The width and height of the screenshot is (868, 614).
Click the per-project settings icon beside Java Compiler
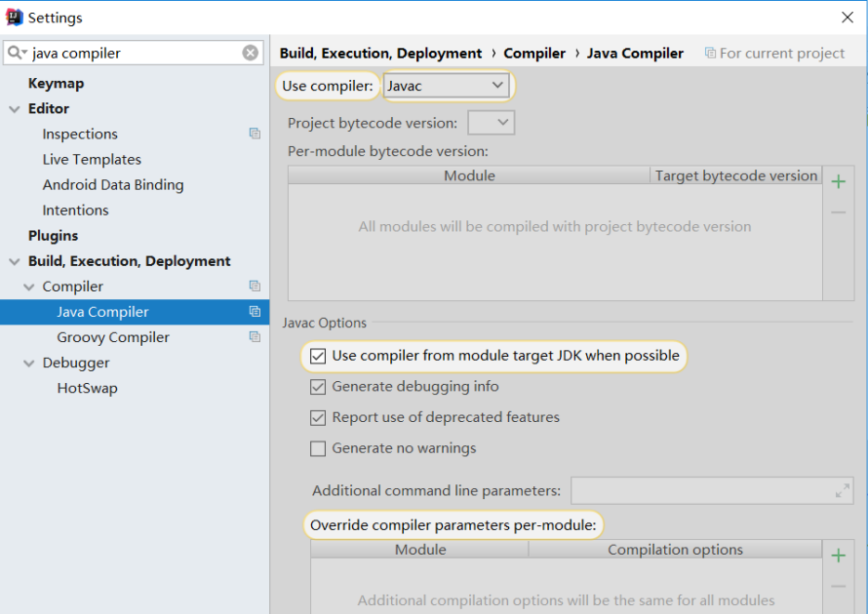tap(255, 311)
